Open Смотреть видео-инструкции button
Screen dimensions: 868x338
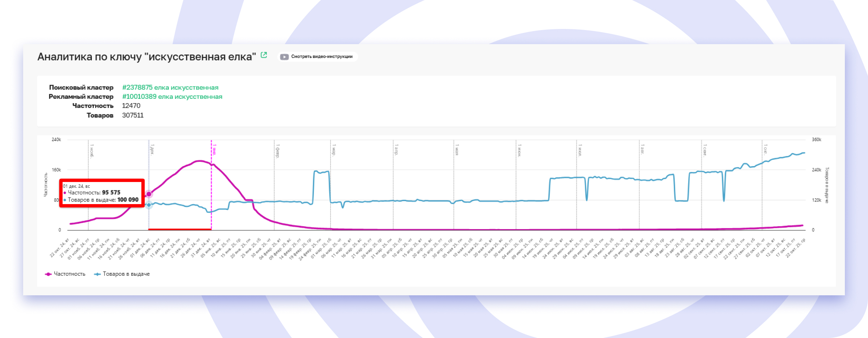click(x=318, y=57)
